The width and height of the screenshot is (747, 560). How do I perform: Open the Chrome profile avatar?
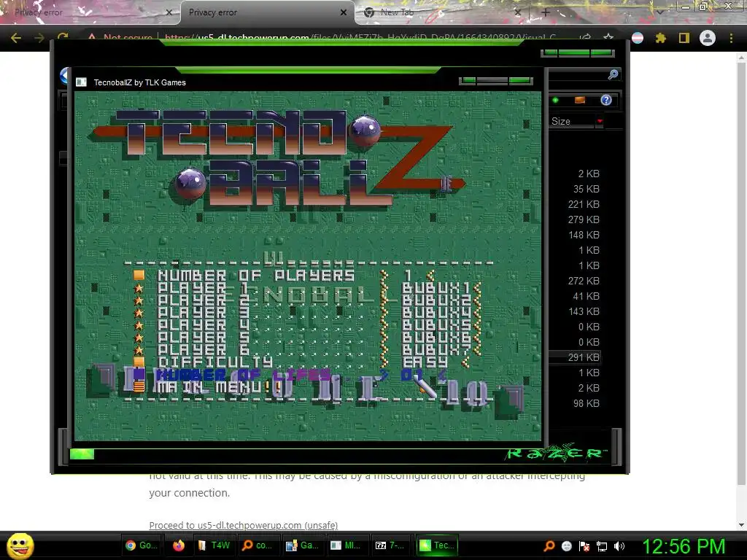708,38
